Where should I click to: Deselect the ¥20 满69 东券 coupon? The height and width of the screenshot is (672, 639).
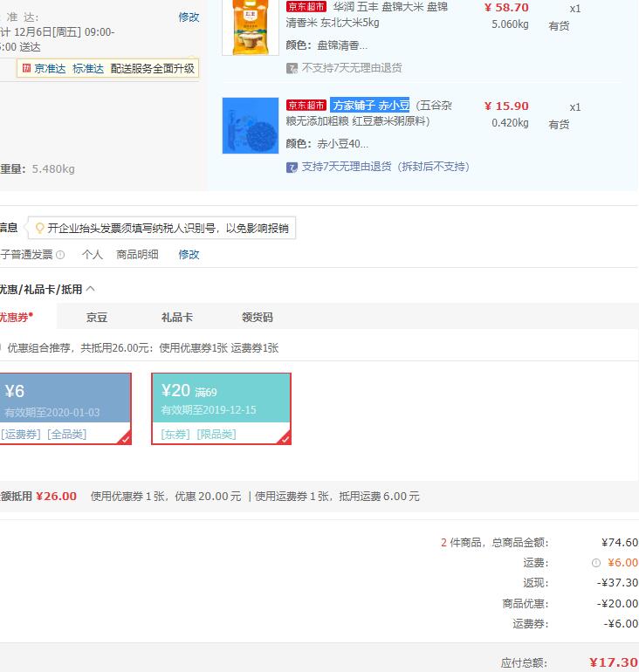click(221, 408)
